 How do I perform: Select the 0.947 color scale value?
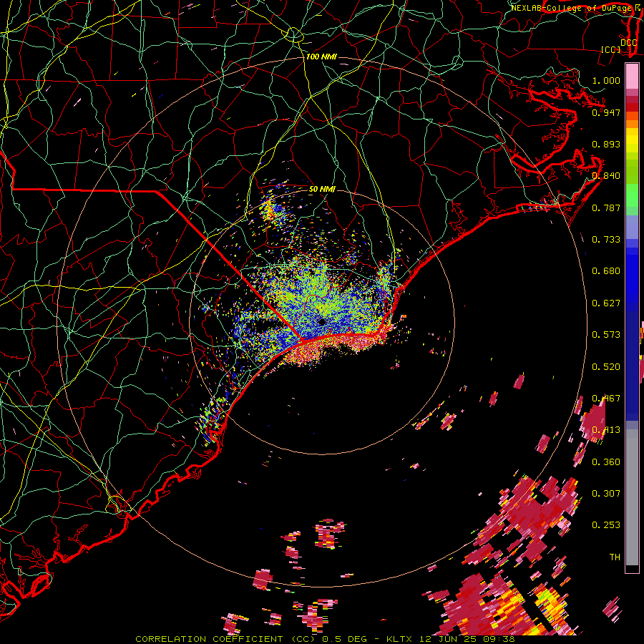click(x=606, y=112)
